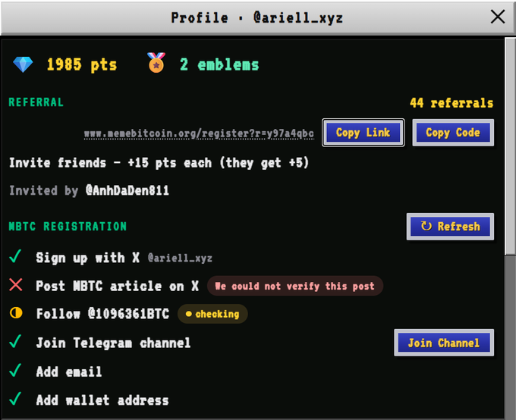516x420 pixels.
Task: Click the 'Post MBTC article on X' step
Action: [118, 286]
